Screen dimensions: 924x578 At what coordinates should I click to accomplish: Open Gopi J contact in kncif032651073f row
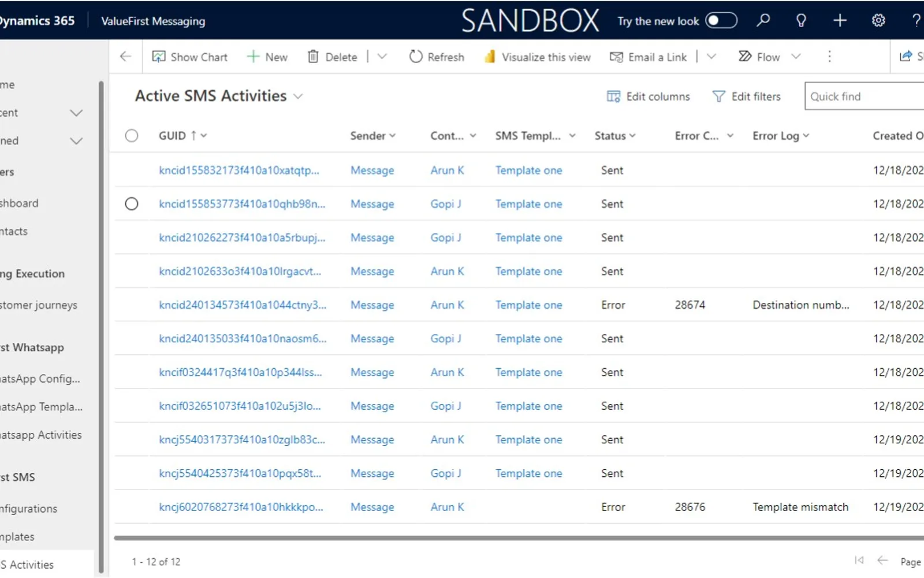446,406
